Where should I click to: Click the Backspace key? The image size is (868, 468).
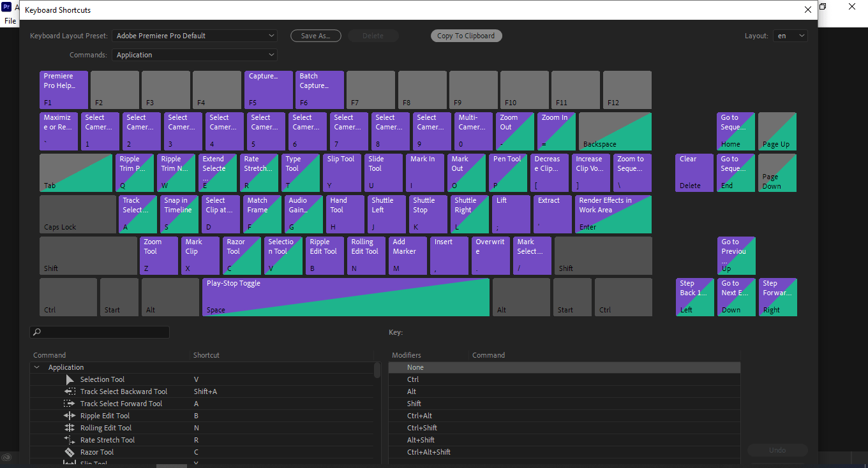coord(615,131)
